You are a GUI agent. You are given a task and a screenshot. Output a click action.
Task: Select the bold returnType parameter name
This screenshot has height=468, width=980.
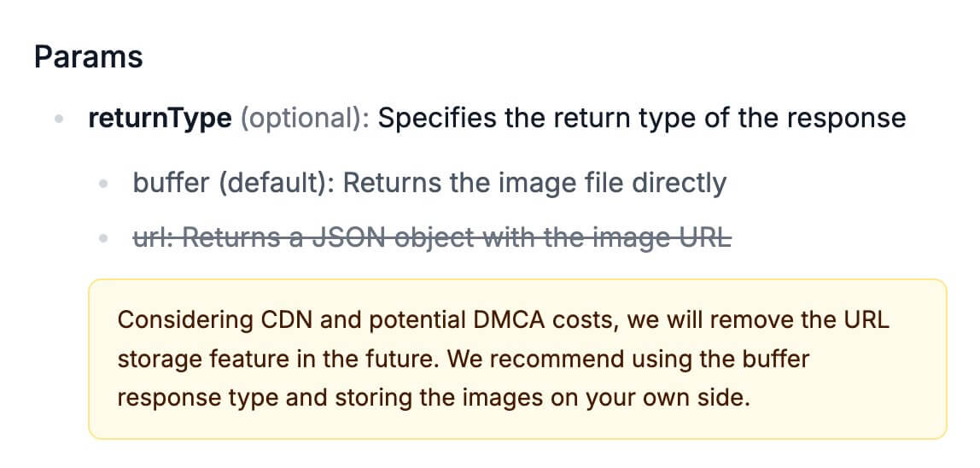pyautogui.click(x=160, y=118)
